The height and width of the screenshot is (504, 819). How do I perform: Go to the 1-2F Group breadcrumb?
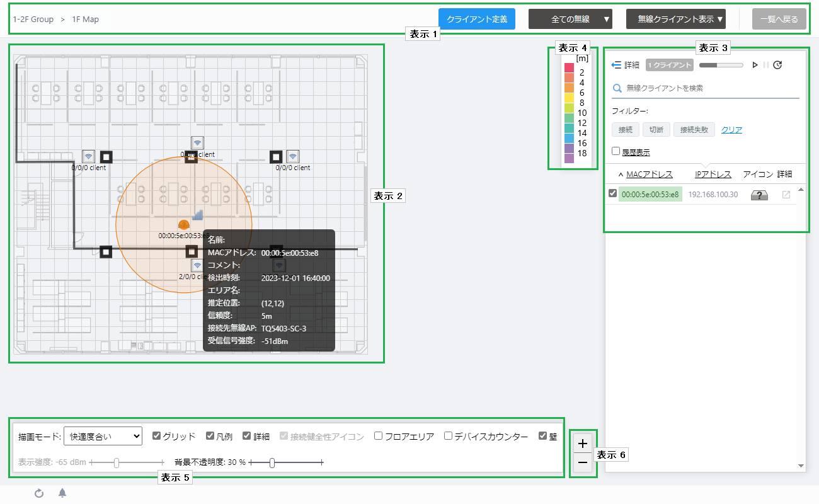33,20
